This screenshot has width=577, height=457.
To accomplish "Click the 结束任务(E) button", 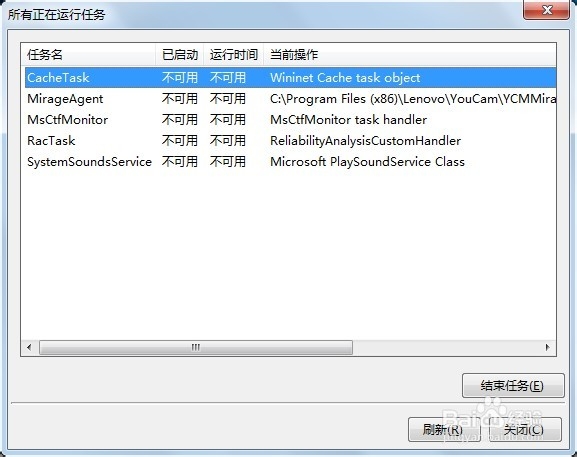I will 513,386.
